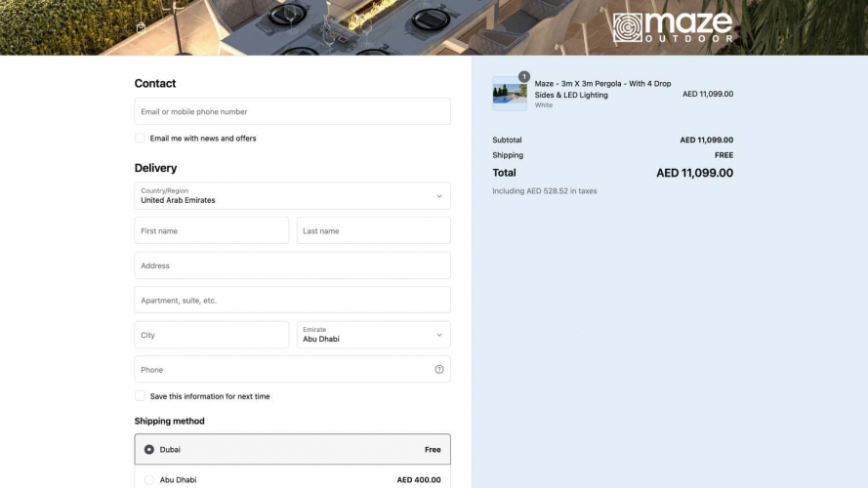Click the Maze 3m X 3m Pergola product title

[x=602, y=89]
